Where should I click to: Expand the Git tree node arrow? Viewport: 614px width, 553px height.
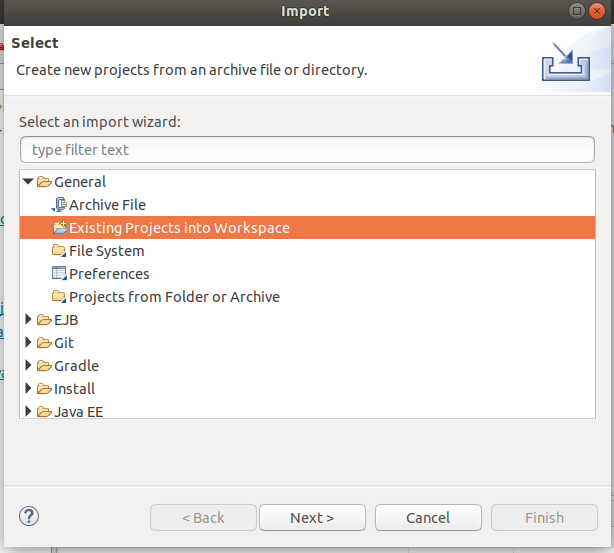tap(28, 343)
